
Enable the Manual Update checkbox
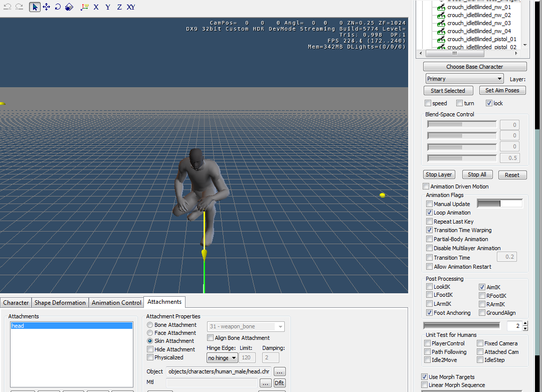point(429,204)
